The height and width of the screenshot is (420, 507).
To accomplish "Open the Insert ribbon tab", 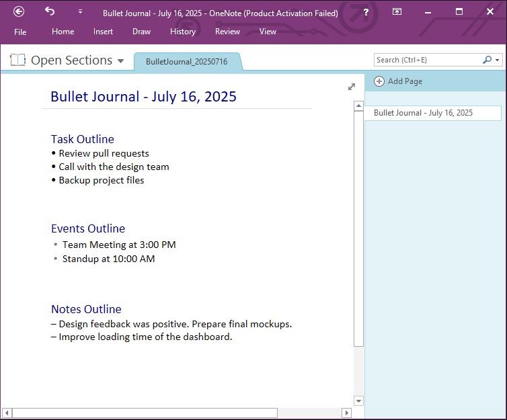I will click(103, 32).
